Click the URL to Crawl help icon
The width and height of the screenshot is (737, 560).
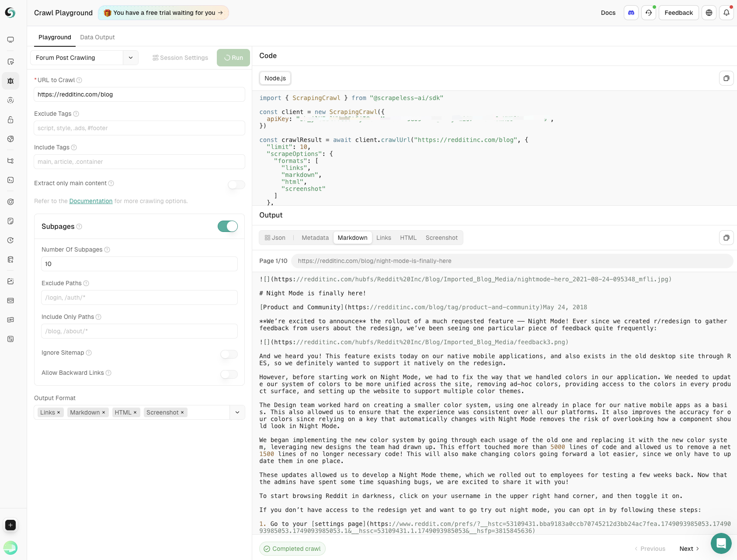(x=79, y=80)
